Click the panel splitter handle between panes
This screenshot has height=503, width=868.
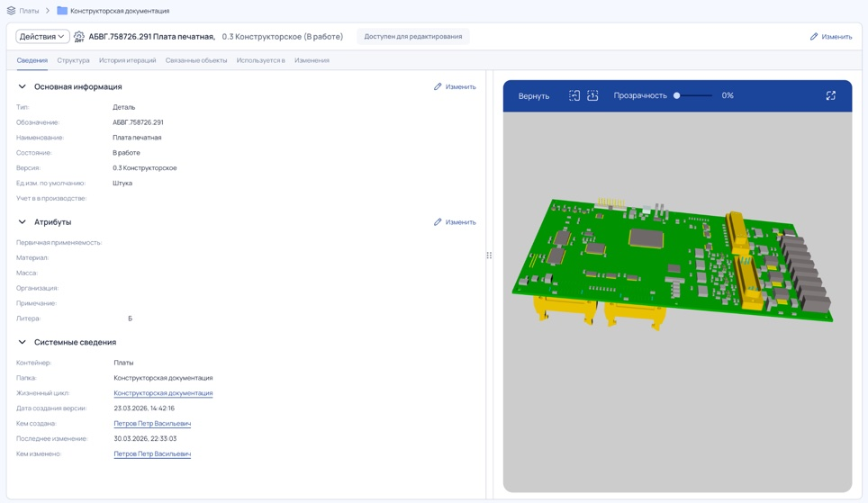[x=489, y=255]
